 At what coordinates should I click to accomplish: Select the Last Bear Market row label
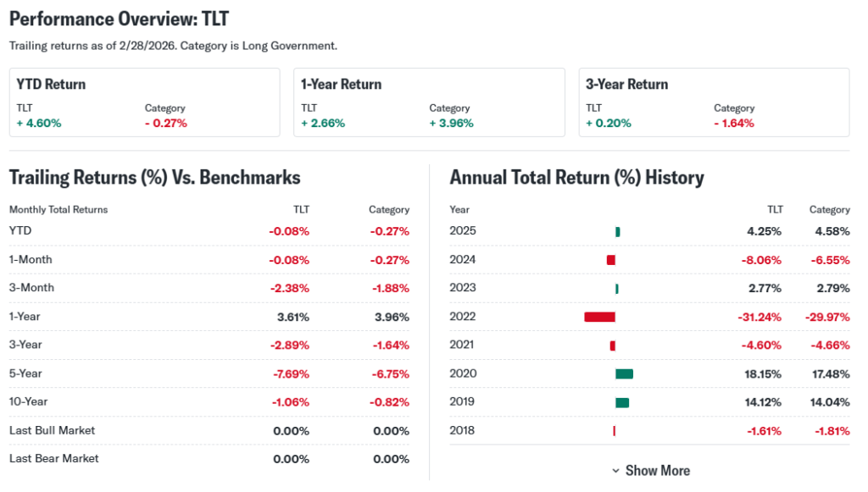tap(53, 458)
